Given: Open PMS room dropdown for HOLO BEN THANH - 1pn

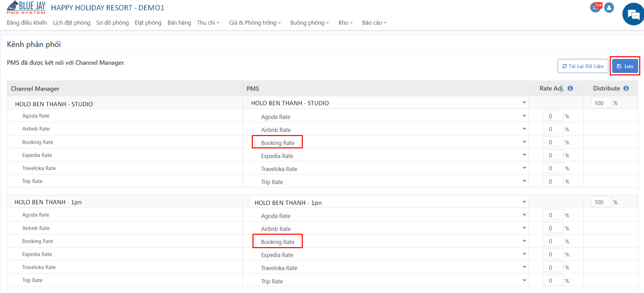Looking at the screenshot, I should [x=388, y=202].
